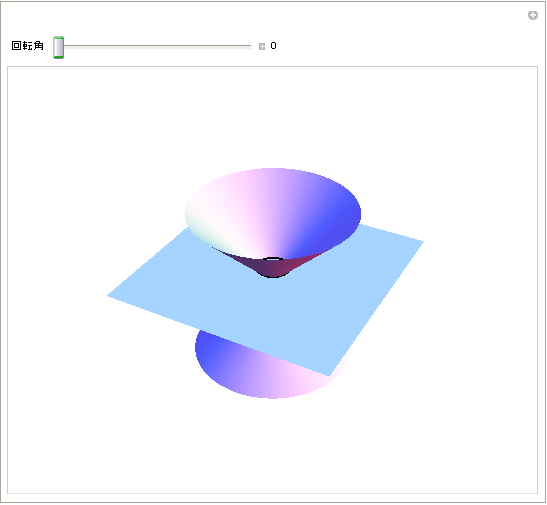
Task: Expand the slider controls plus button
Action: (x=262, y=46)
